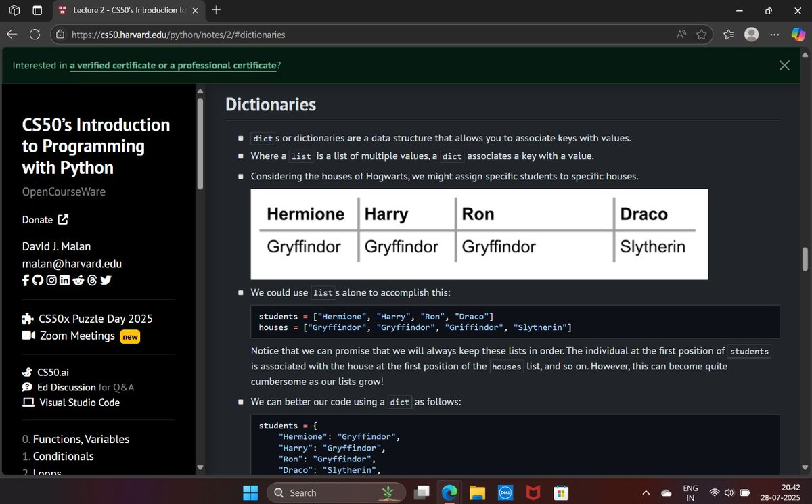The width and height of the screenshot is (812, 504).
Task: Open the Windows Start menu
Action: pos(250,492)
